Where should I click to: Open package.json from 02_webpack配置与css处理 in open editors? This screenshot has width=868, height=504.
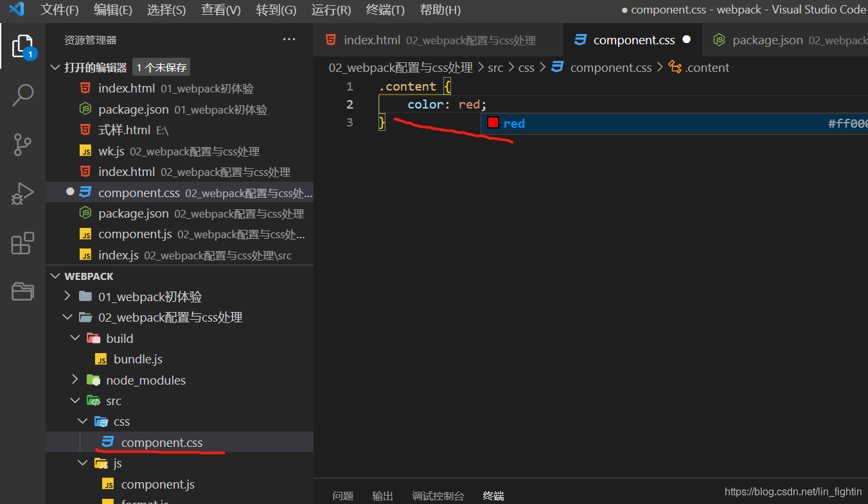point(180,214)
